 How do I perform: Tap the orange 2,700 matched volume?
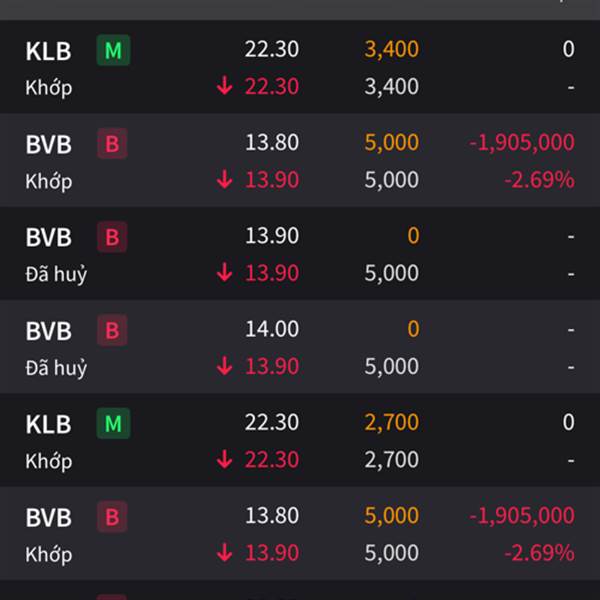point(391,423)
